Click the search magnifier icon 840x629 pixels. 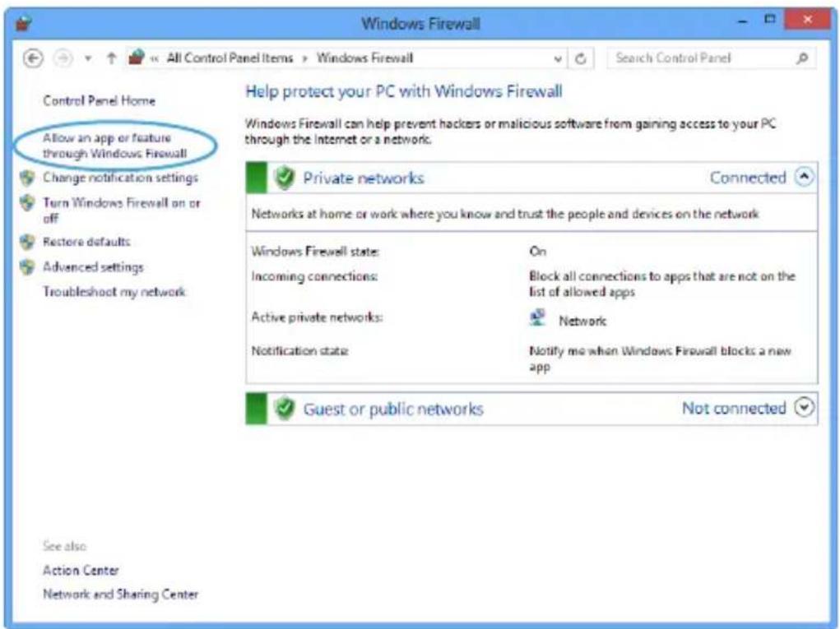click(x=802, y=58)
